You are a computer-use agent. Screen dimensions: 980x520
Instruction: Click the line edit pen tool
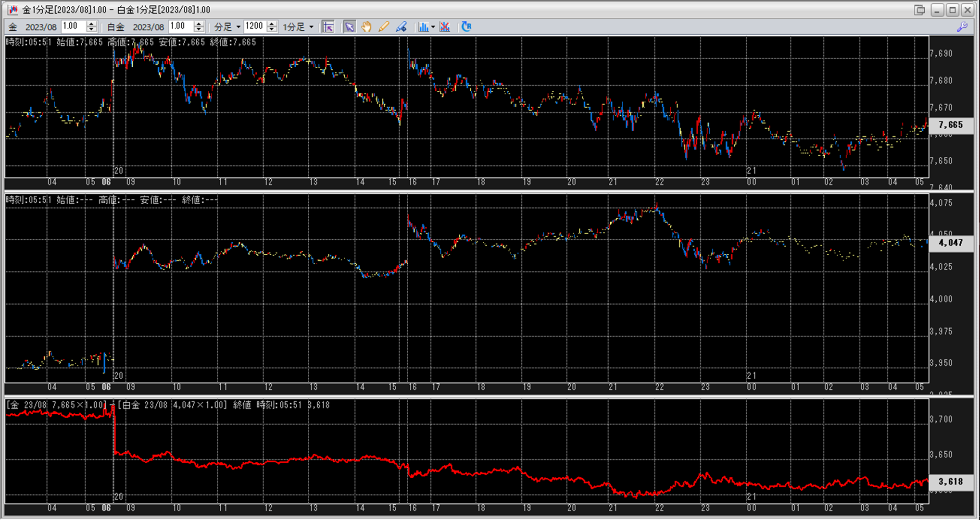(x=401, y=27)
